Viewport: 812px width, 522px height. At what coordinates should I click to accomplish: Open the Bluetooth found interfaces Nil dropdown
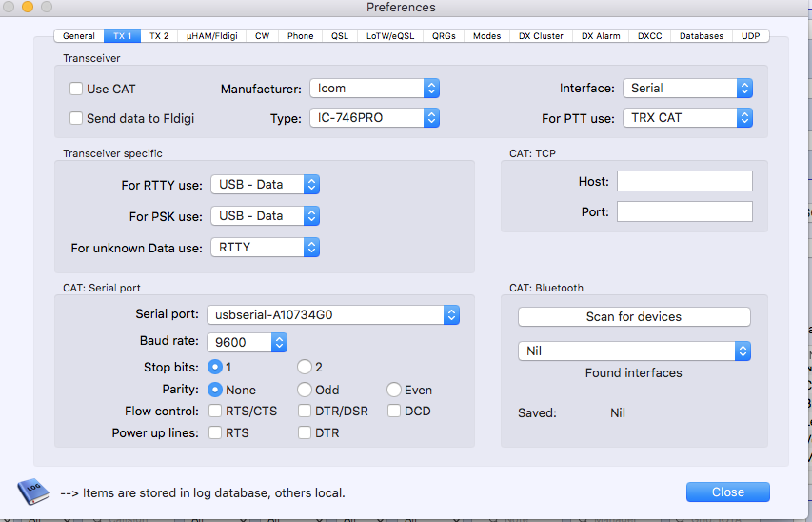point(634,351)
